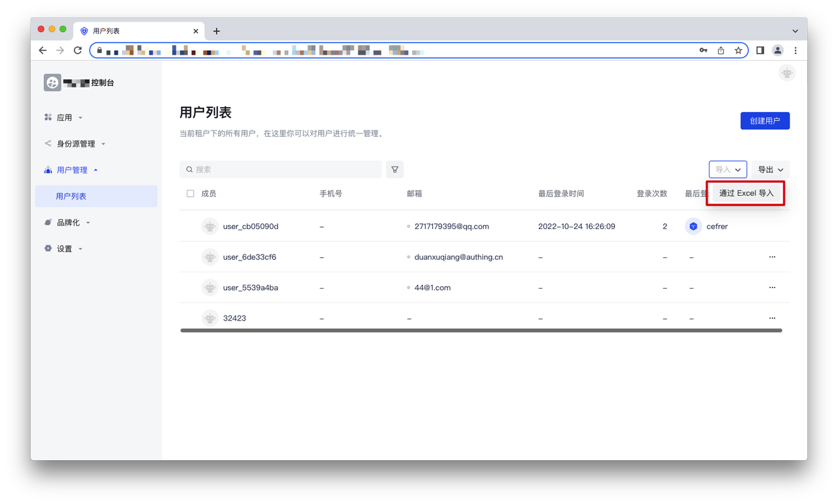Click the console logo icon in sidebar

tap(52, 82)
